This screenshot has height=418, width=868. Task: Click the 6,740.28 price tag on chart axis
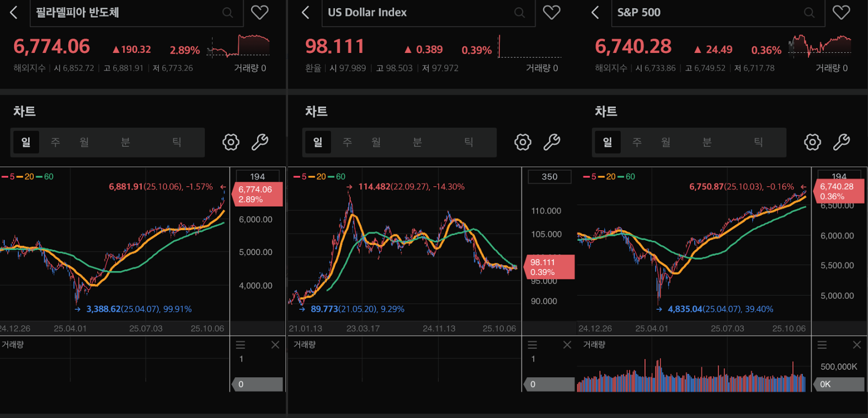tap(839, 192)
